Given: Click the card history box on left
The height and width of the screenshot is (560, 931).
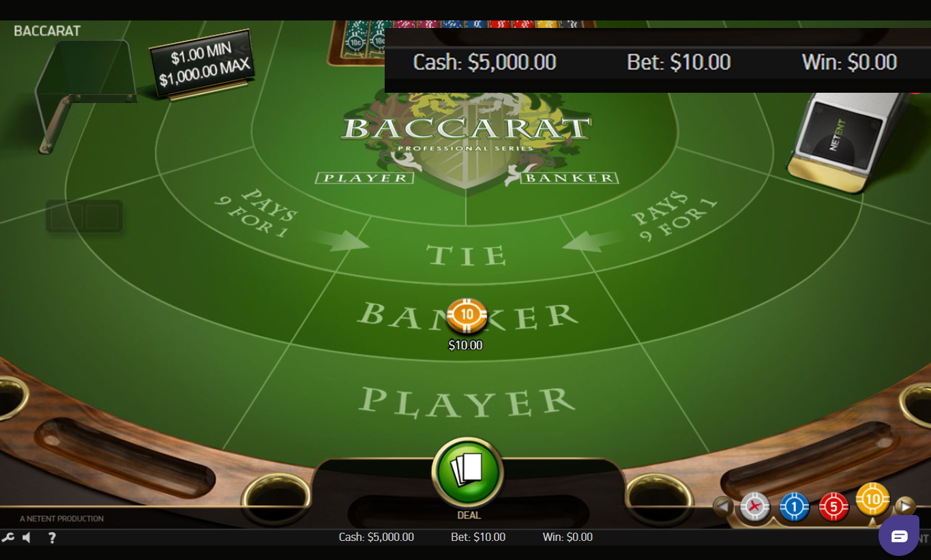Looking at the screenshot, I should click(x=85, y=216).
